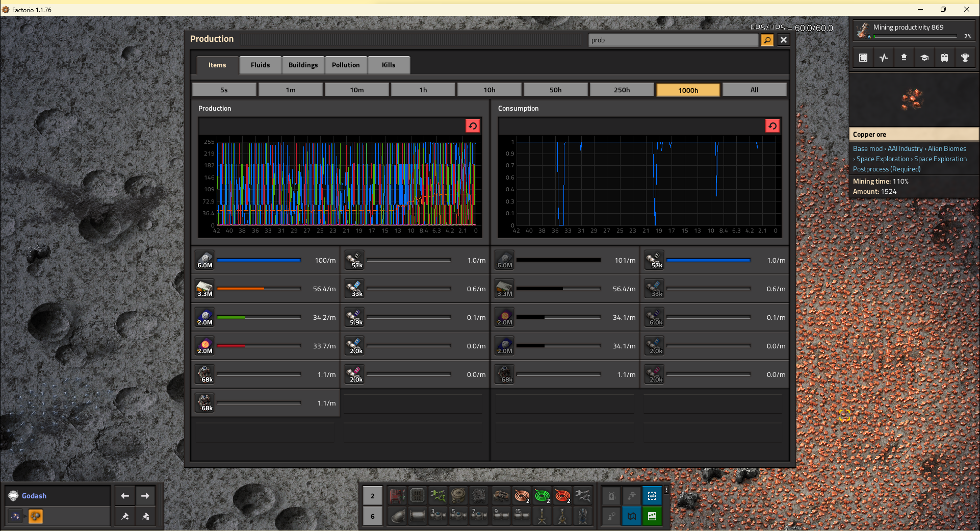
Task: Reset the Consumption graph with red refresh
Action: click(x=772, y=126)
